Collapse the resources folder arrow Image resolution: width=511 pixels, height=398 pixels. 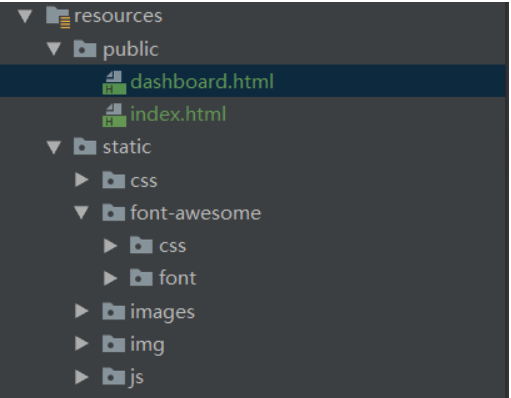[25, 16]
